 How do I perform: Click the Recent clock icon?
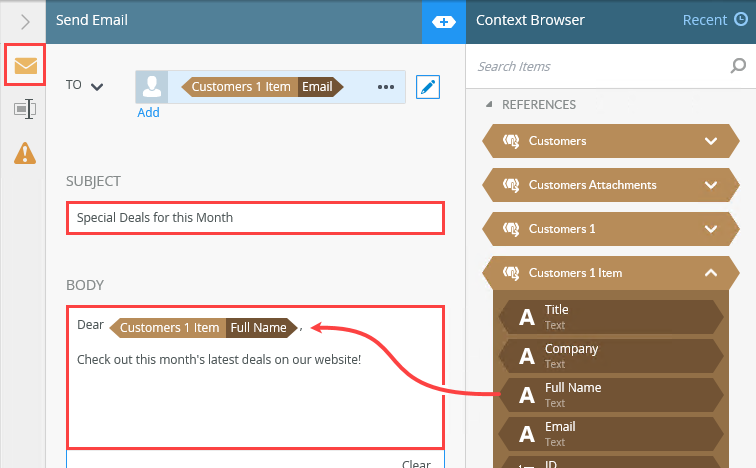click(741, 19)
